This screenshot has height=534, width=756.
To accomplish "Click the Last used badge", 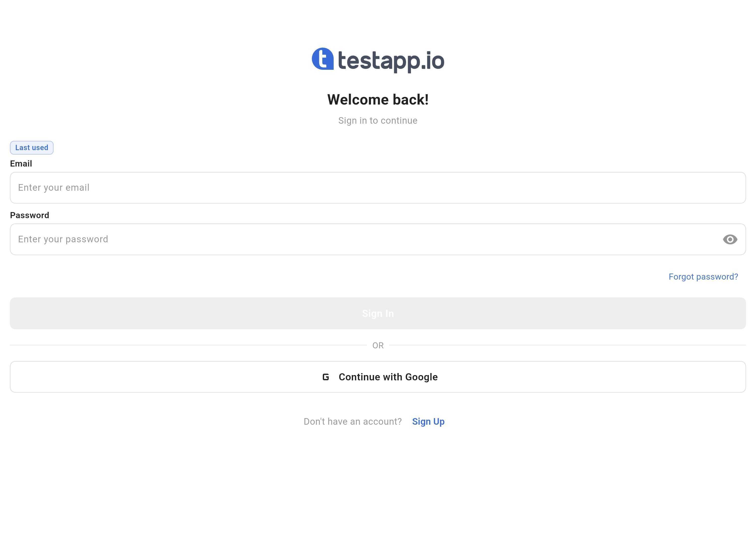I will click(x=31, y=148).
